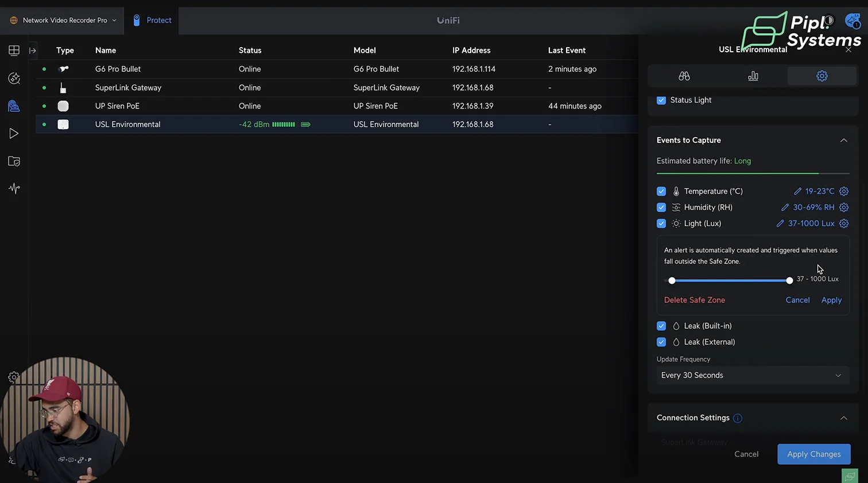Click Cancel next to Apply Changes
Screen dimensions: 868x483
746,454
